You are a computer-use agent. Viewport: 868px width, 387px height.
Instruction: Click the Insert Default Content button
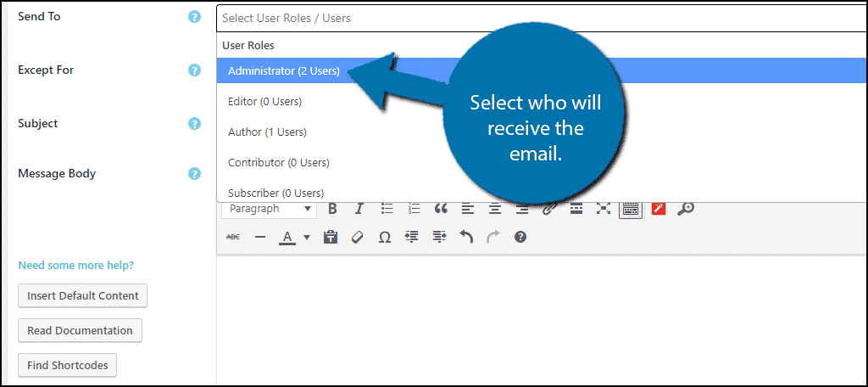(82, 295)
